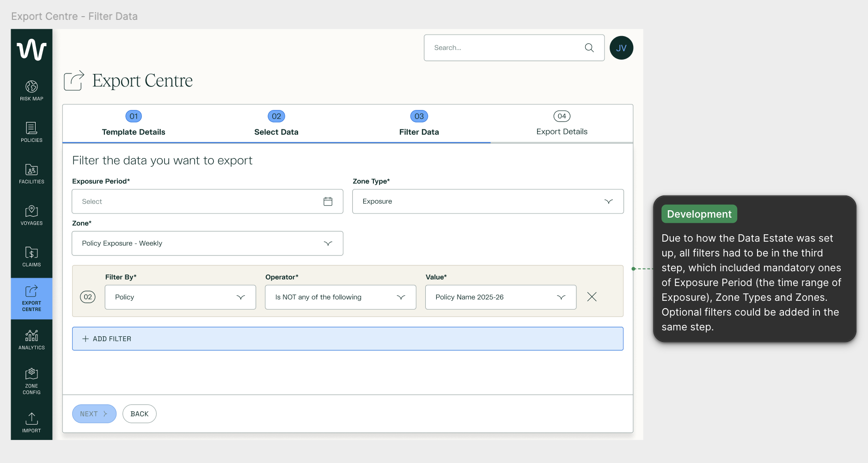Screen dimensions: 868x463
Task: Click the Export Centre page title
Action: (142, 80)
